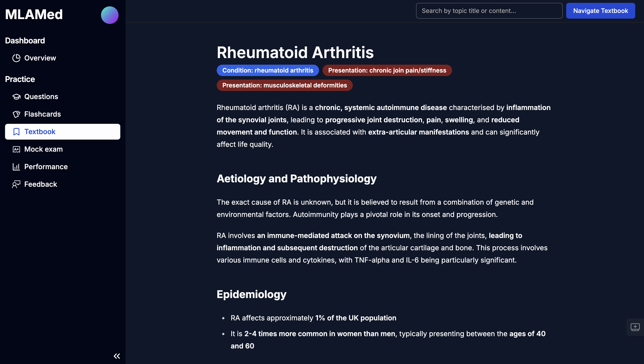Click the Presentation: chronic joint pain tag

[387, 70]
